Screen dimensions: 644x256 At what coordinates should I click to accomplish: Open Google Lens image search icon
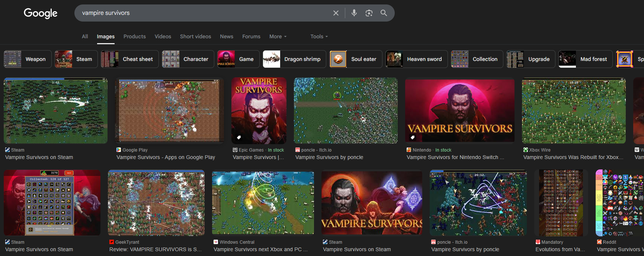coord(369,13)
